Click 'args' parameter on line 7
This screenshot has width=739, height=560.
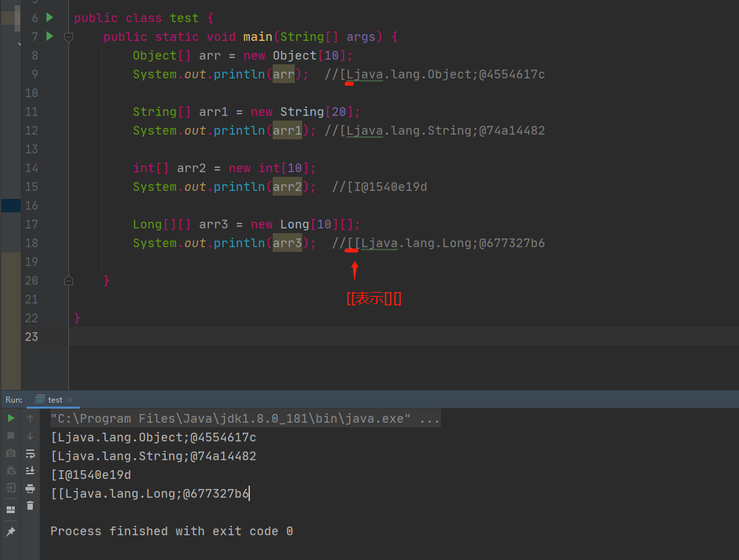click(x=361, y=37)
